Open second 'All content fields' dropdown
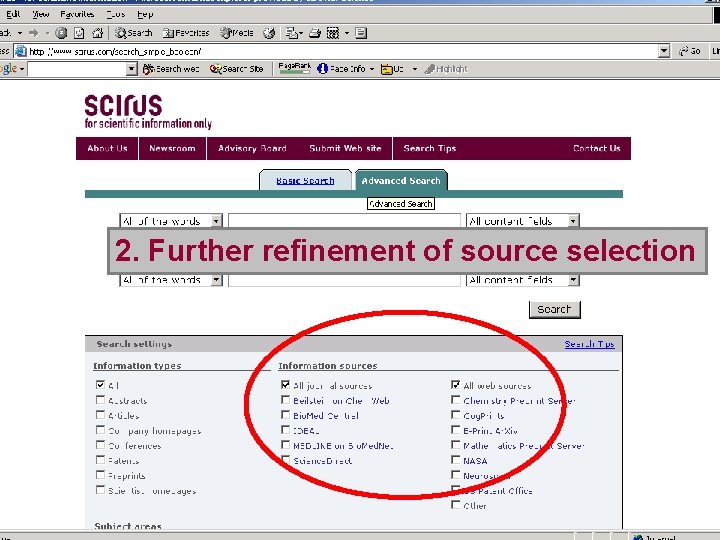 point(523,280)
